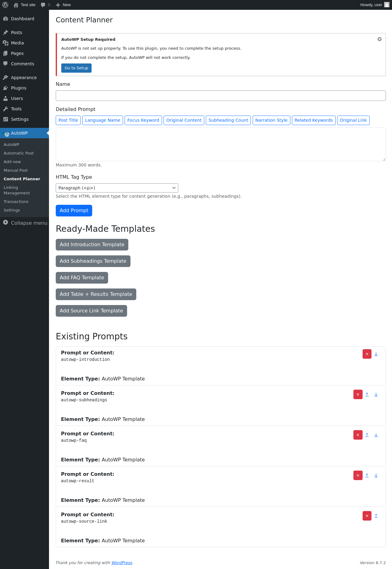392x569 pixels.
Task: Insert the Language Name tag
Action: 103,120
